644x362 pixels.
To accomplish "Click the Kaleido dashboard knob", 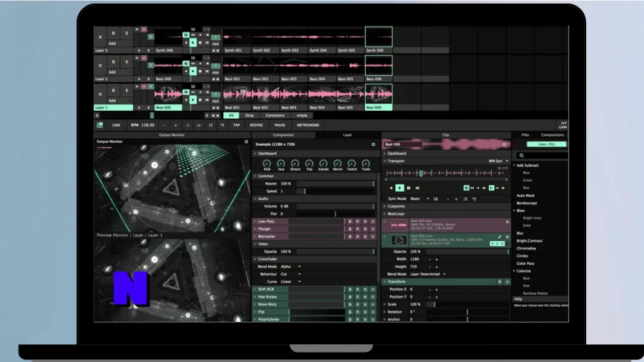I will (x=325, y=165).
